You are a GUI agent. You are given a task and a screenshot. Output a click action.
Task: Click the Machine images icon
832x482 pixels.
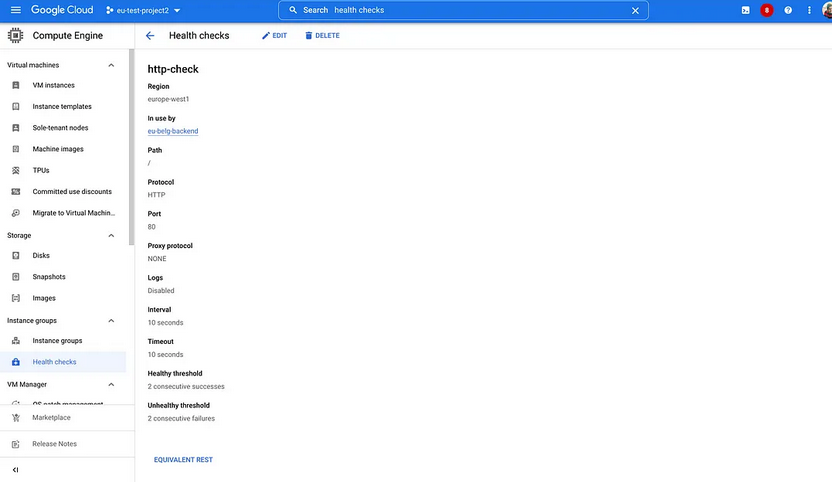(16, 149)
